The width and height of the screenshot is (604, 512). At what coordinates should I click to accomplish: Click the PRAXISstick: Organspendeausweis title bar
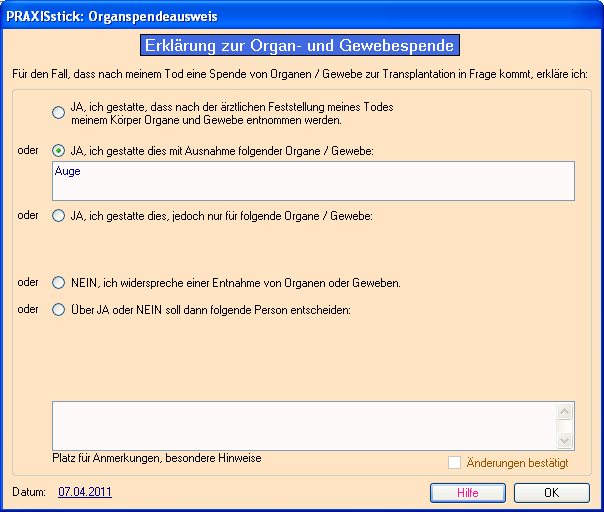pos(302,16)
